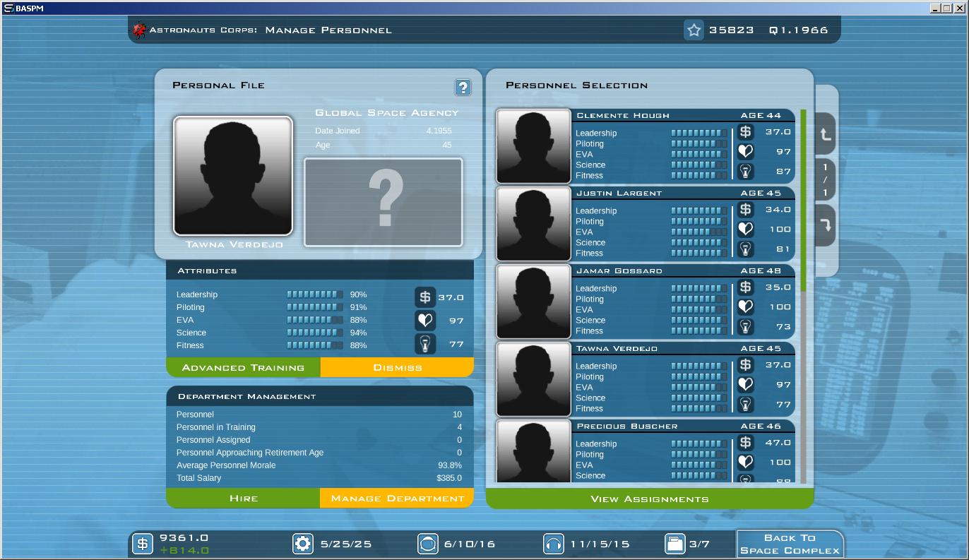The height and width of the screenshot is (560, 969).
Task: Select the Precious Buscher name header
Action: pos(684,426)
